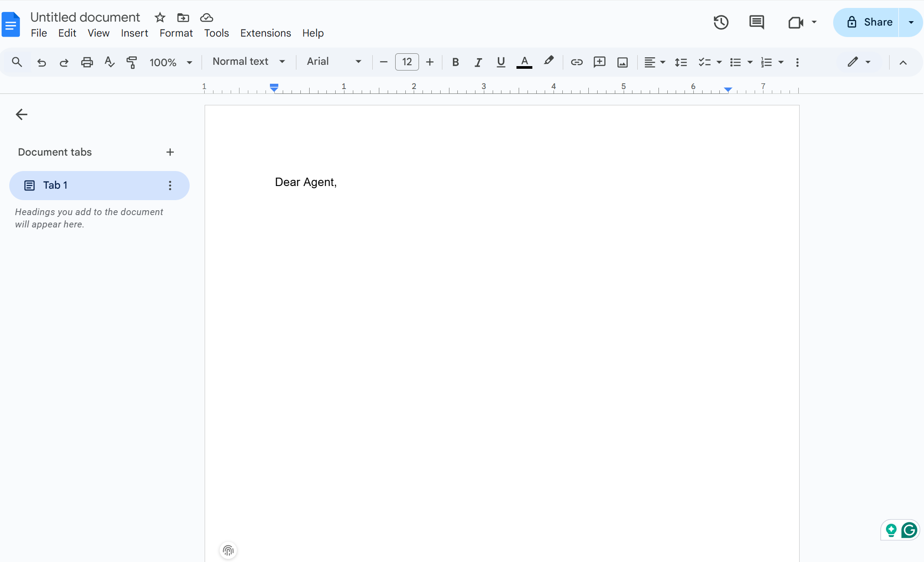Open the Format menu
Viewport: 924px width, 562px height.
pyautogui.click(x=176, y=33)
